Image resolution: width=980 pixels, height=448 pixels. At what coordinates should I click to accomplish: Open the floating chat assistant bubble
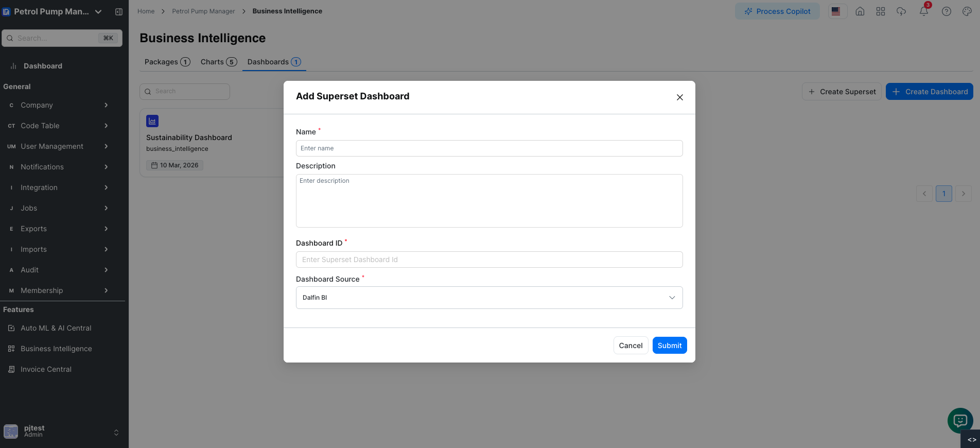click(x=959, y=421)
